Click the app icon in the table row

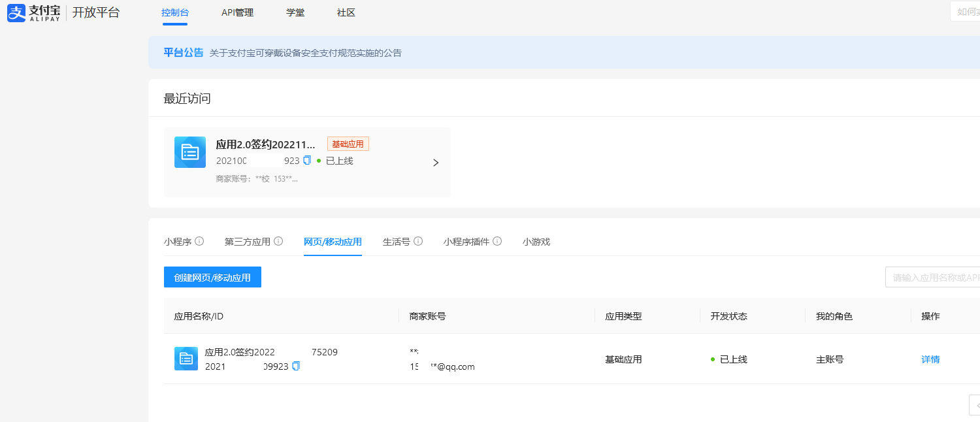click(x=186, y=359)
